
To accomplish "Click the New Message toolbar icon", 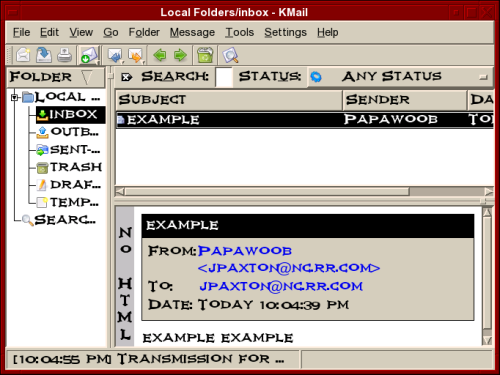I will (x=23, y=55).
